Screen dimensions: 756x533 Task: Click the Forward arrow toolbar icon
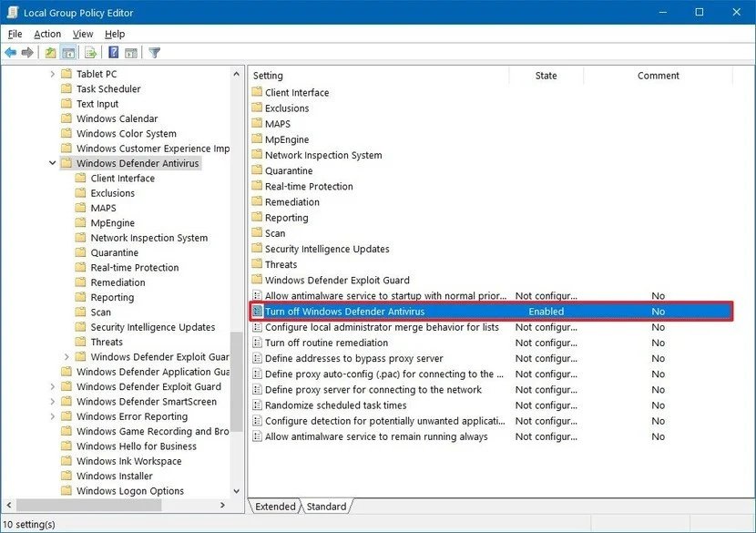point(27,53)
